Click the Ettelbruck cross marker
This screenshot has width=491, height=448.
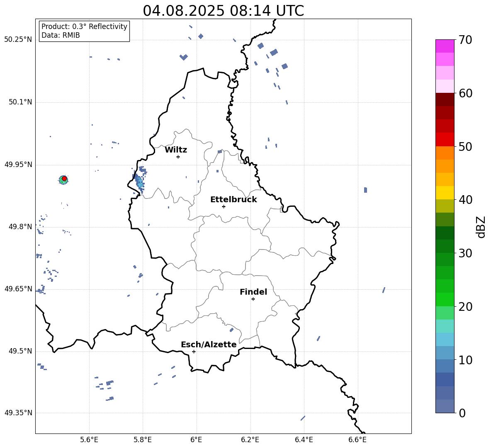pyautogui.click(x=224, y=206)
